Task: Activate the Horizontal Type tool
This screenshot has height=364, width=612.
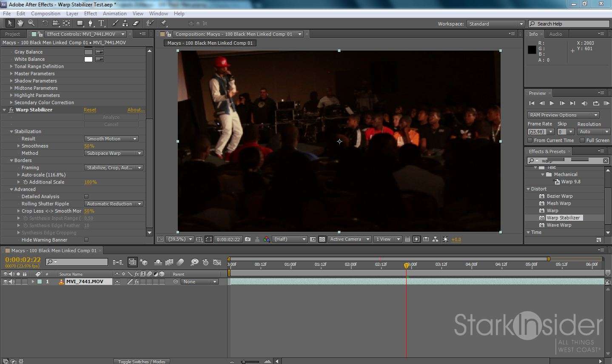Action: 102,23
